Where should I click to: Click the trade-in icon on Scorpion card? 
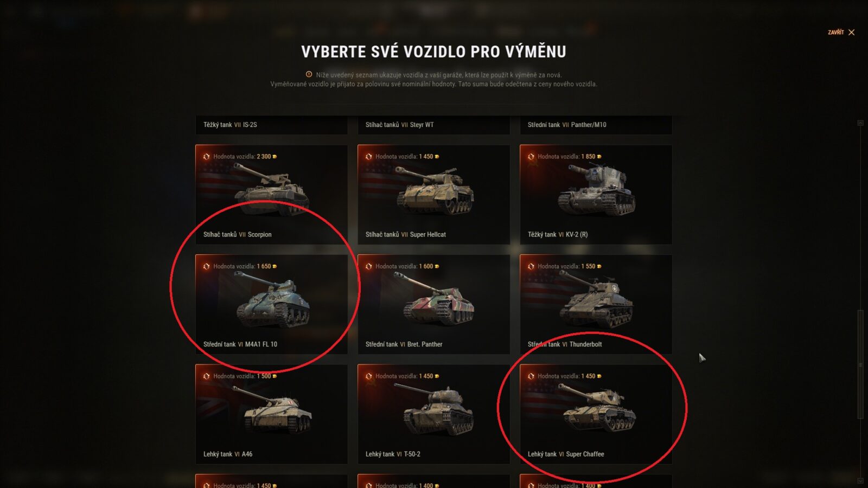[206, 157]
